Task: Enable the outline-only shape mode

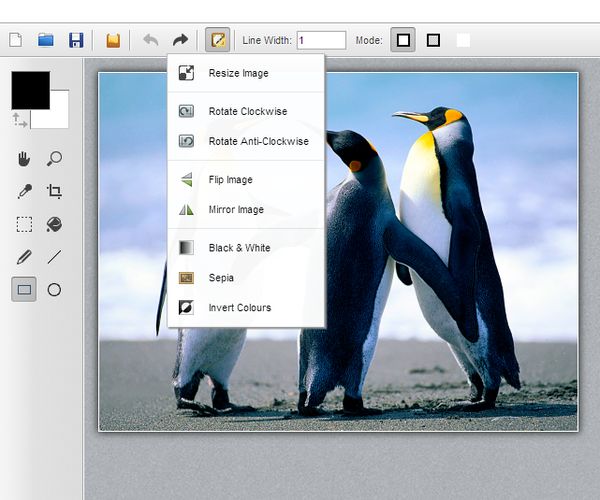Action: coord(403,40)
